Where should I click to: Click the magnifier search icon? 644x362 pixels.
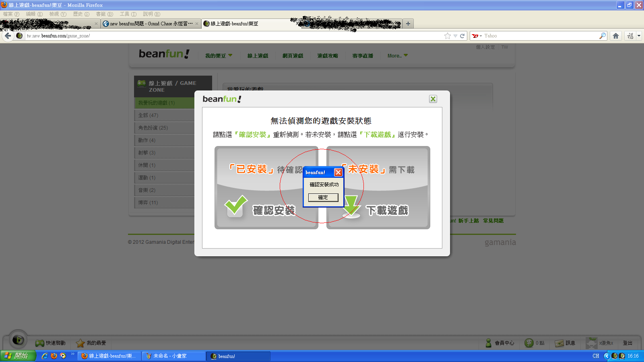[x=603, y=36]
